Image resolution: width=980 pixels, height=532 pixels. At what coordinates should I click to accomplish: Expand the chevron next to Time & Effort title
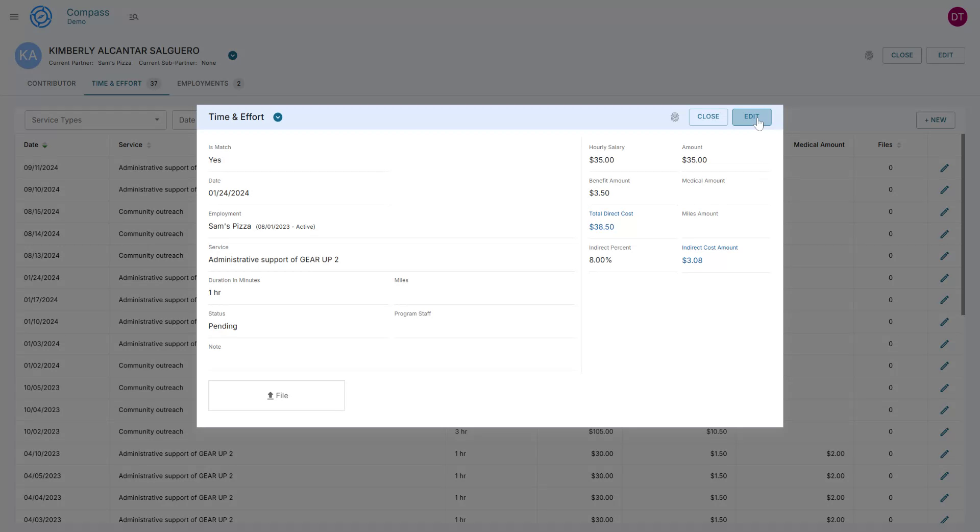click(x=278, y=117)
